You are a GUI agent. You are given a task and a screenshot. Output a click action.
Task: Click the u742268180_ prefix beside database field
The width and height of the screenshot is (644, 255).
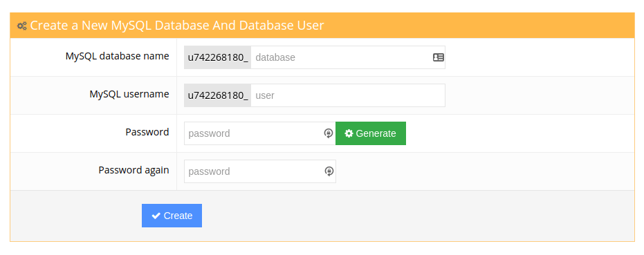click(x=218, y=57)
